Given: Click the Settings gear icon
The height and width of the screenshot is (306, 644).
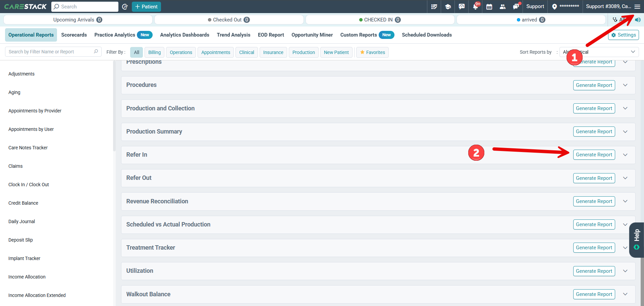Looking at the screenshot, I should click(x=614, y=35).
